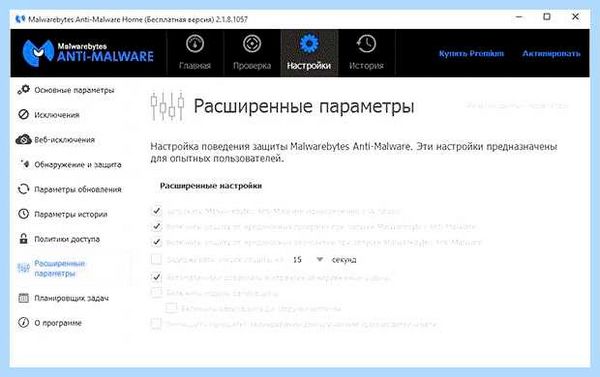Toggle malware protection at startup checkbox
600x377 pixels.
pyautogui.click(x=156, y=227)
